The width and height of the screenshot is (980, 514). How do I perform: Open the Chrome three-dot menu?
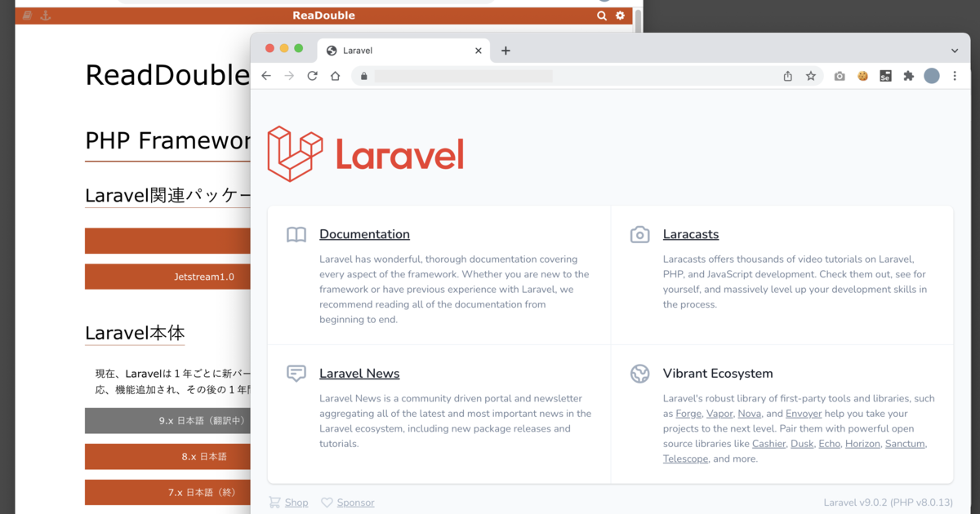click(955, 76)
